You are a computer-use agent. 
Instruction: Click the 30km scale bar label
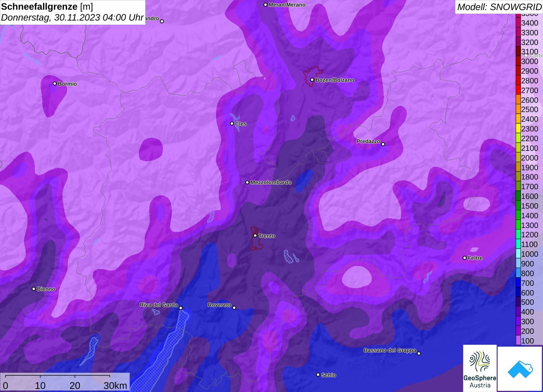click(x=115, y=386)
